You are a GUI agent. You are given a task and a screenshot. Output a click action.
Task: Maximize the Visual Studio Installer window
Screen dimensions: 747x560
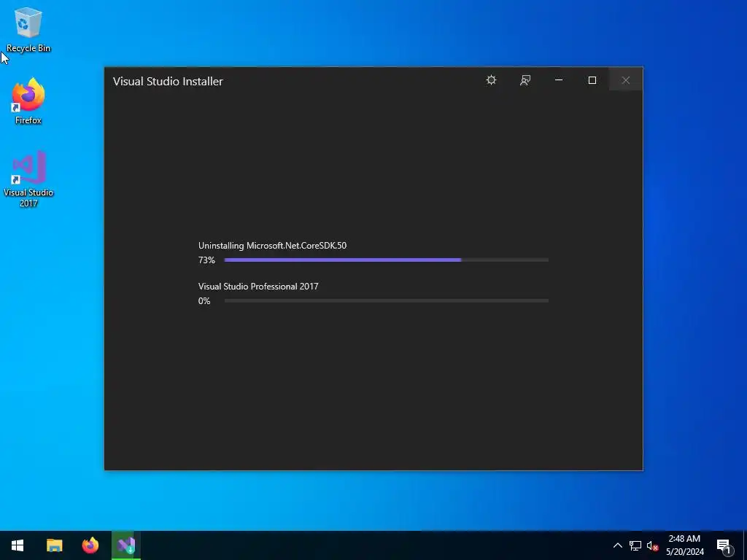coord(592,80)
